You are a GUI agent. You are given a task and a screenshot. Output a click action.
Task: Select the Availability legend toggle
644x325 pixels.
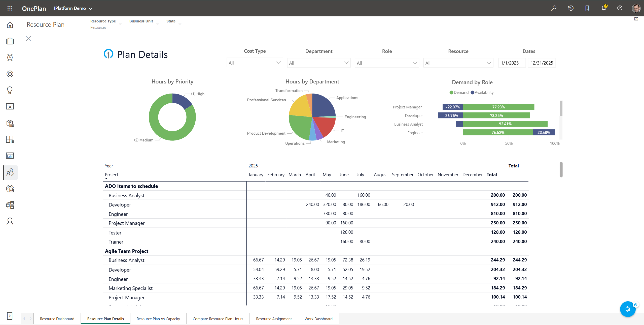pyautogui.click(x=481, y=92)
